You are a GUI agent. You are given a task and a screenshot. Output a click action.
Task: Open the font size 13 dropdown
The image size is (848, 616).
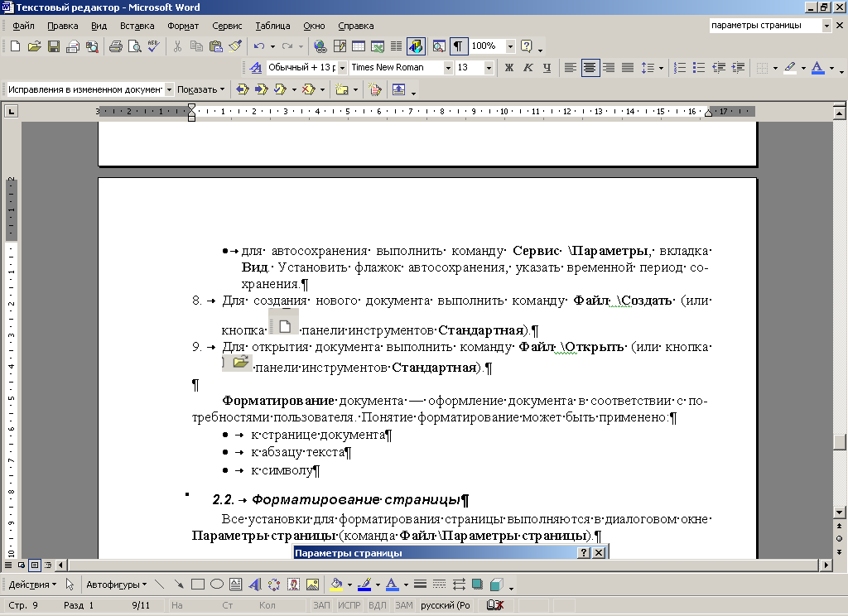(x=489, y=68)
